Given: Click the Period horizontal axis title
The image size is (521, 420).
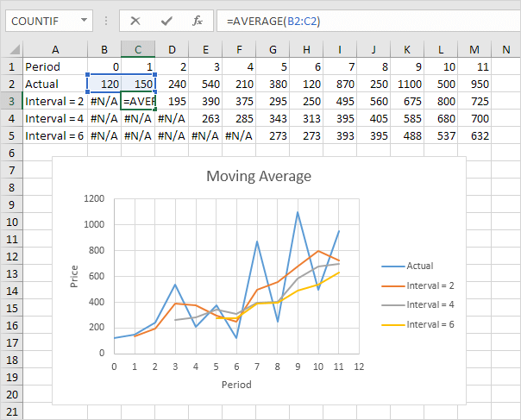Looking at the screenshot, I should click(x=235, y=383).
